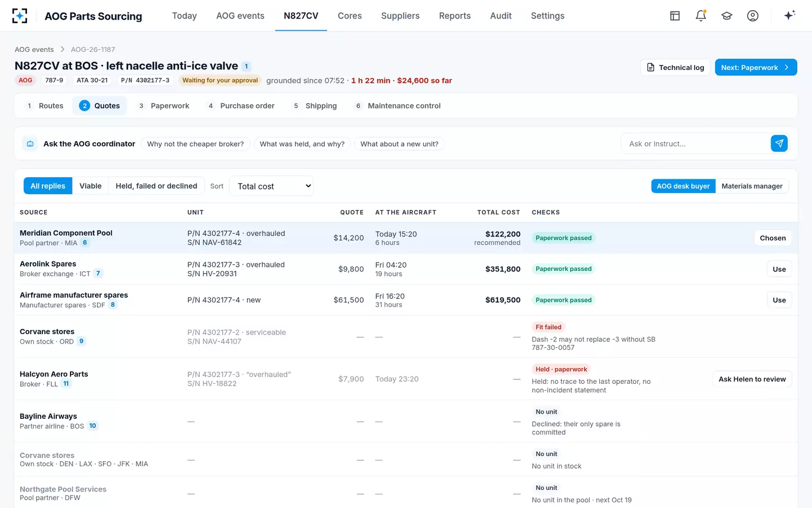Go to the Purchase order step
812x508 pixels.
coord(241,106)
